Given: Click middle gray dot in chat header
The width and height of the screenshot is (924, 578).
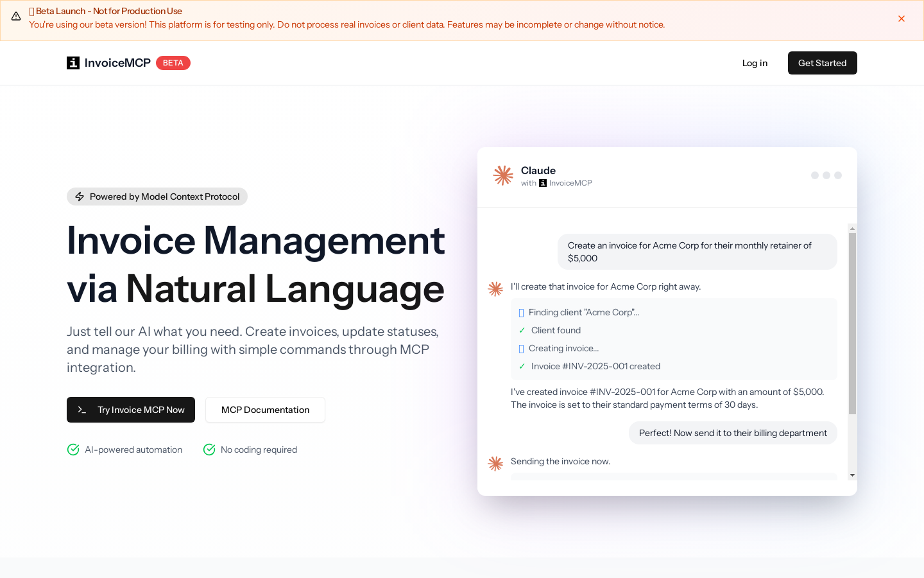Looking at the screenshot, I should [826, 175].
